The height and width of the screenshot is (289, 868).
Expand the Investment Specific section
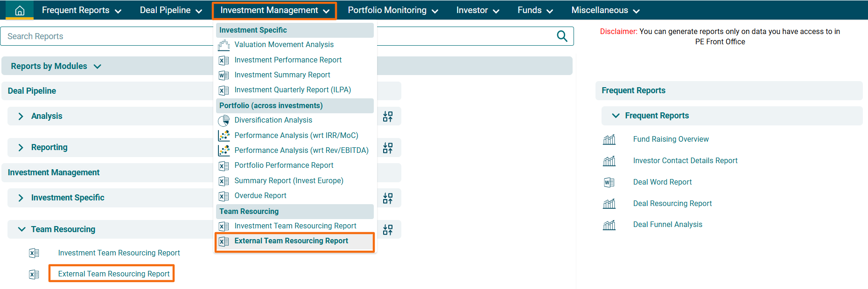pos(21,198)
